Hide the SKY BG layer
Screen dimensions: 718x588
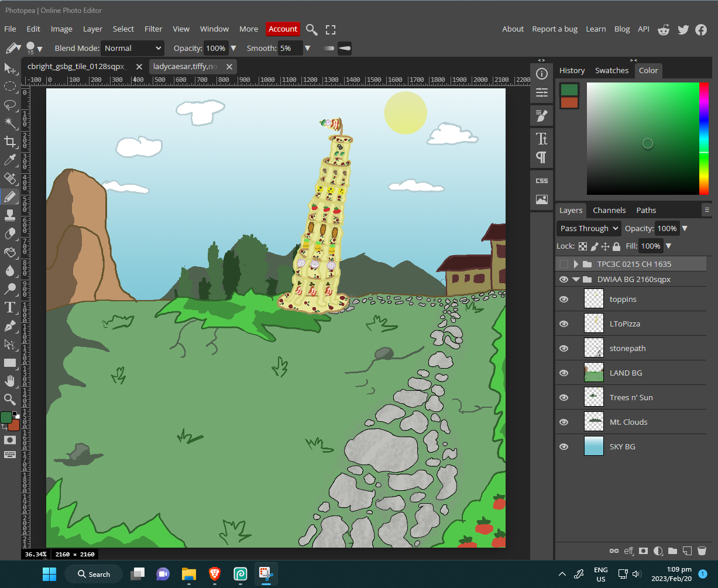[564, 446]
